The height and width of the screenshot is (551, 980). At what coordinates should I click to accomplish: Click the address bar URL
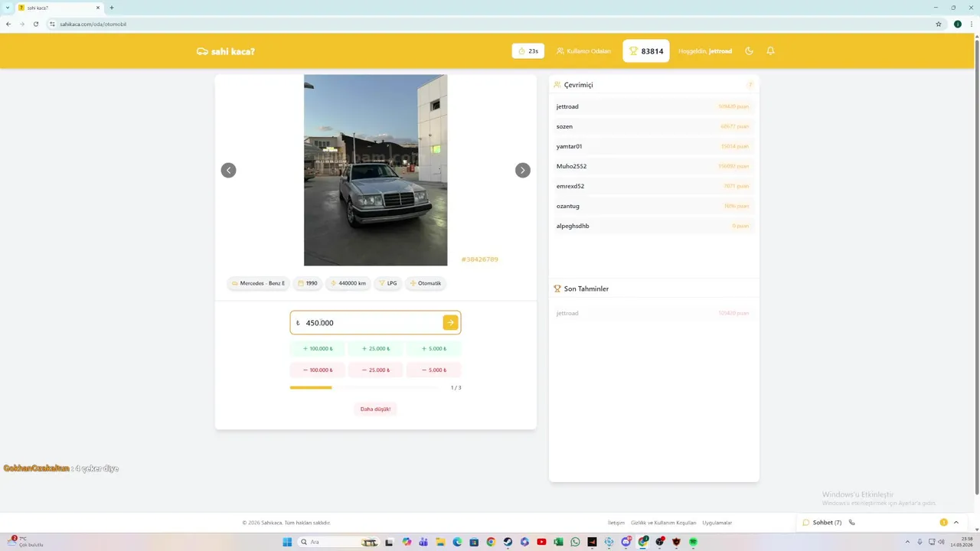pos(93,24)
